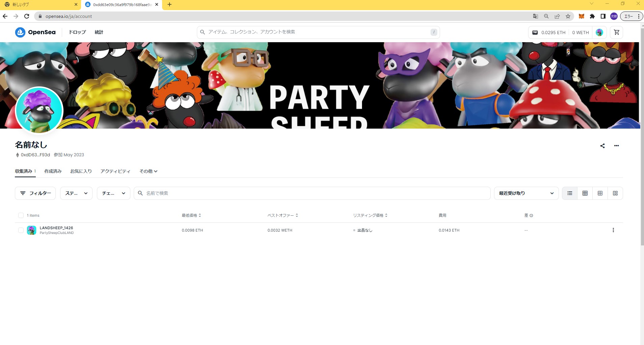Reload the page with refresh icon

[27, 16]
